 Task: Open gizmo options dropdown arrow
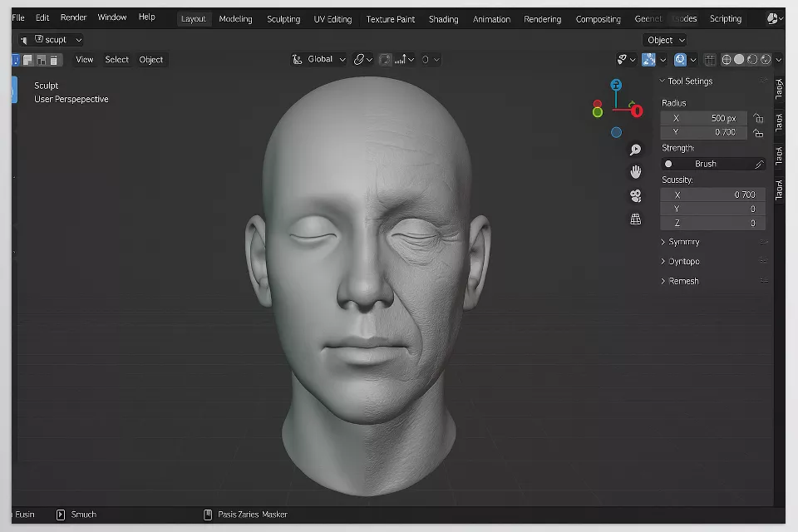663,60
